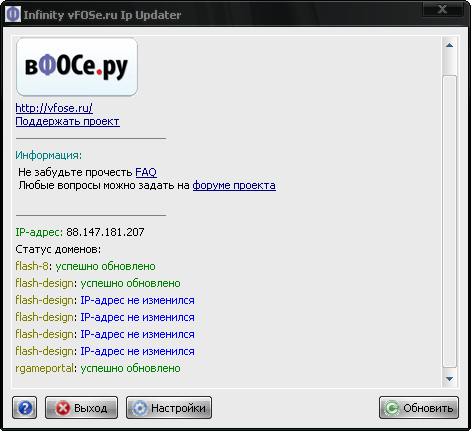Click the scrollbar down arrow

coord(449,379)
